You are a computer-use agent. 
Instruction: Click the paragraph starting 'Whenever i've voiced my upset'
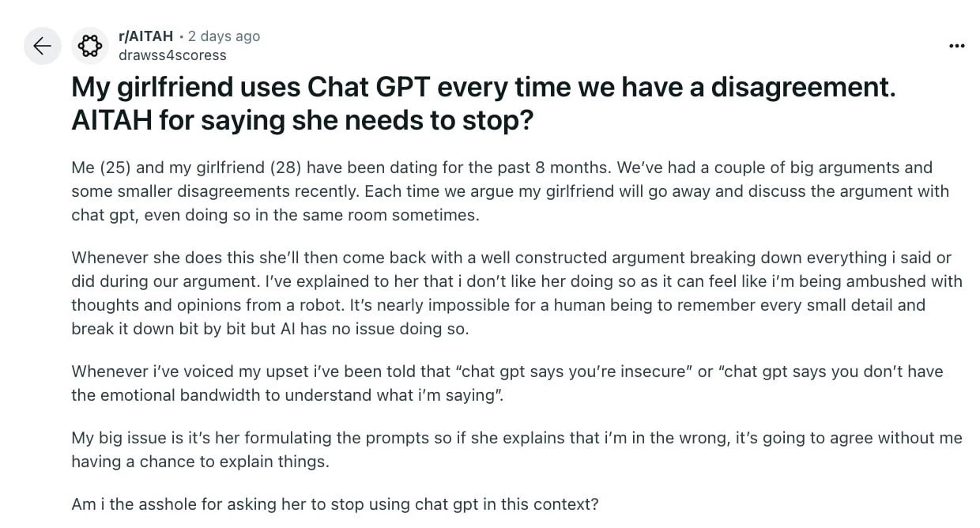pos(507,383)
